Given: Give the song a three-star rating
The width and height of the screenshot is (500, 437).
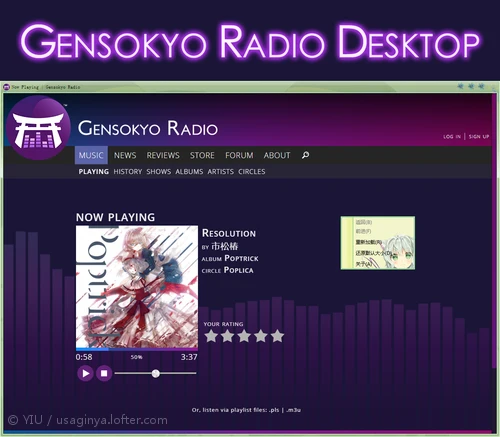Looking at the screenshot, I should 244,336.
